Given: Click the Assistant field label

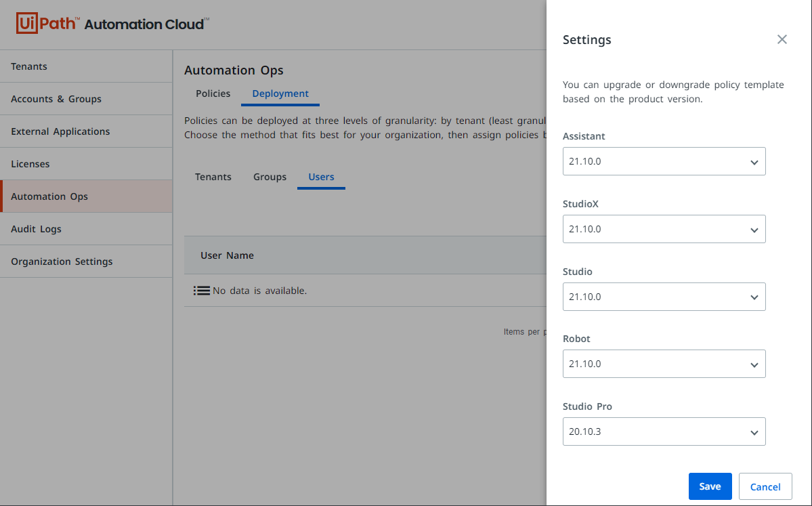Looking at the screenshot, I should pos(584,136).
